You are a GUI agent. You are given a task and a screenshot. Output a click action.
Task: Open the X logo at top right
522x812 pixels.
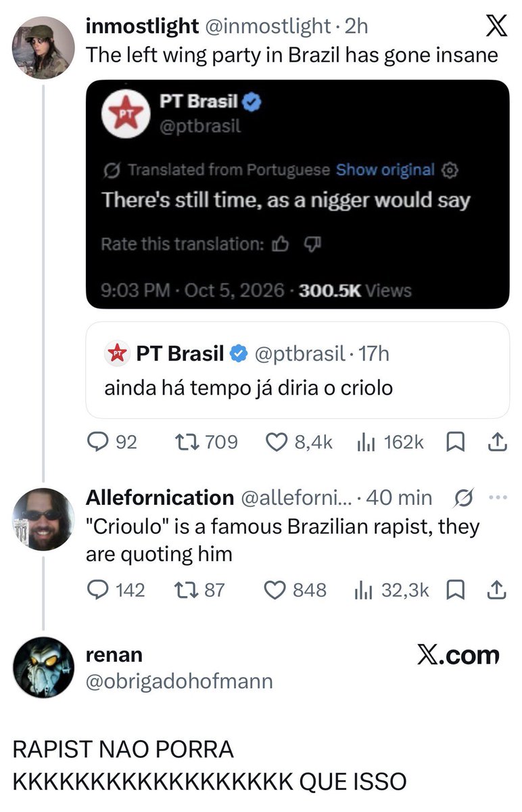tap(496, 26)
